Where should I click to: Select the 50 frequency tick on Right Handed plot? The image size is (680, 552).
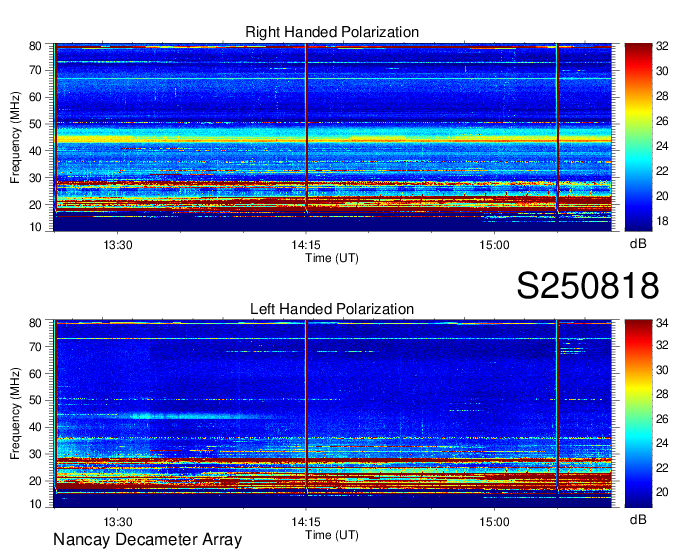click(35, 124)
